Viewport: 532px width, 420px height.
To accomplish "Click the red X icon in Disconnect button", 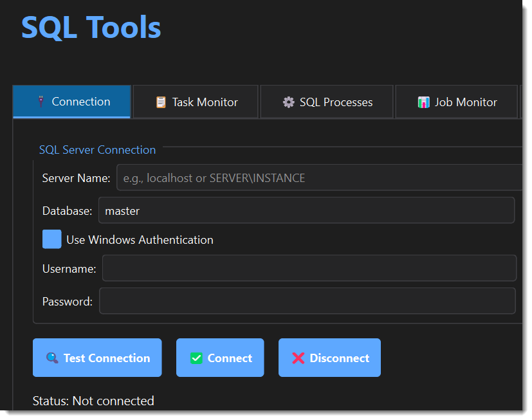I will tap(297, 357).
